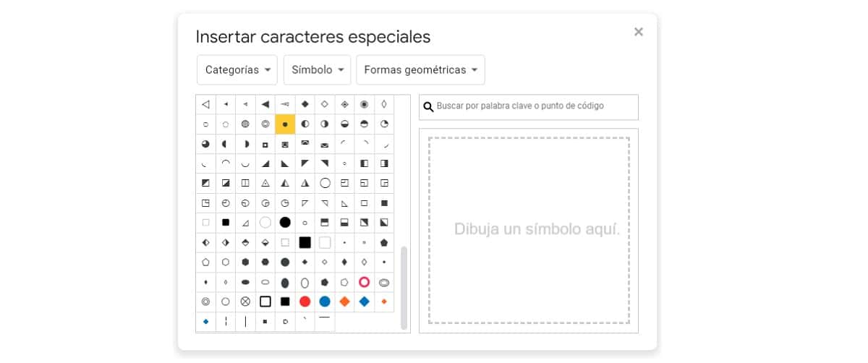Close the Insertar caracteres especiales dialog

[638, 32]
